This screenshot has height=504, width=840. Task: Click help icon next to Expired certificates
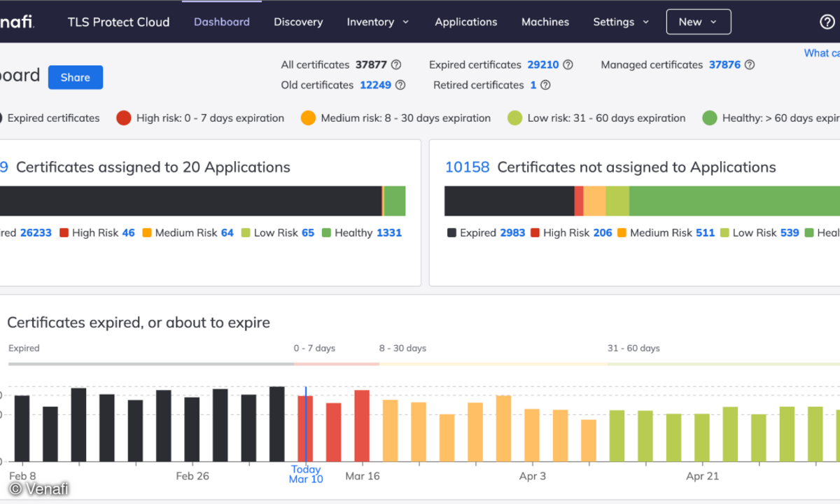click(x=568, y=64)
